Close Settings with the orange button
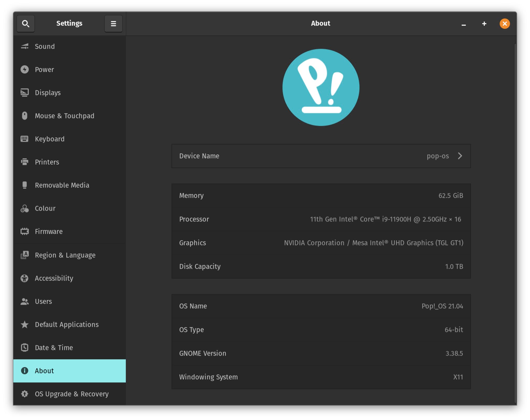530x420 pixels. point(504,24)
